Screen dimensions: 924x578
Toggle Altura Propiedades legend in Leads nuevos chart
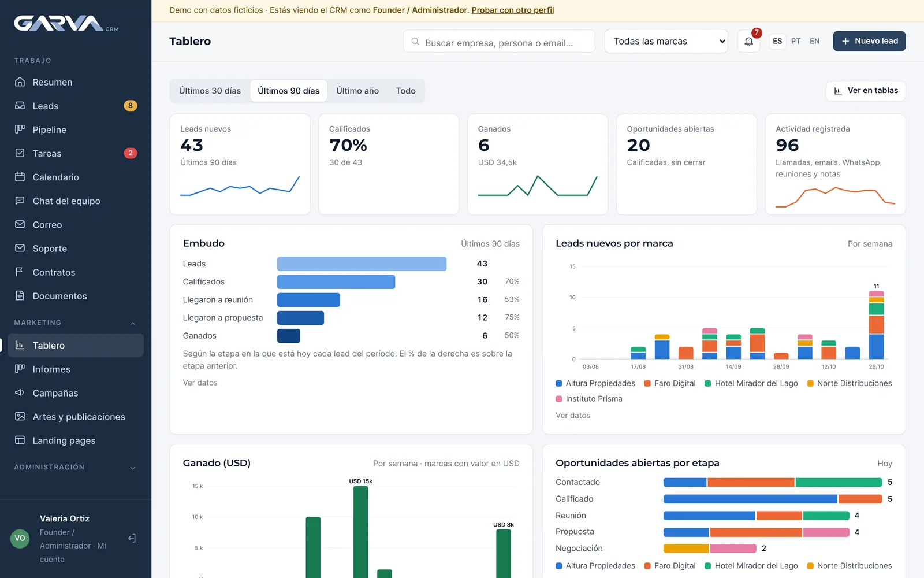(x=595, y=383)
